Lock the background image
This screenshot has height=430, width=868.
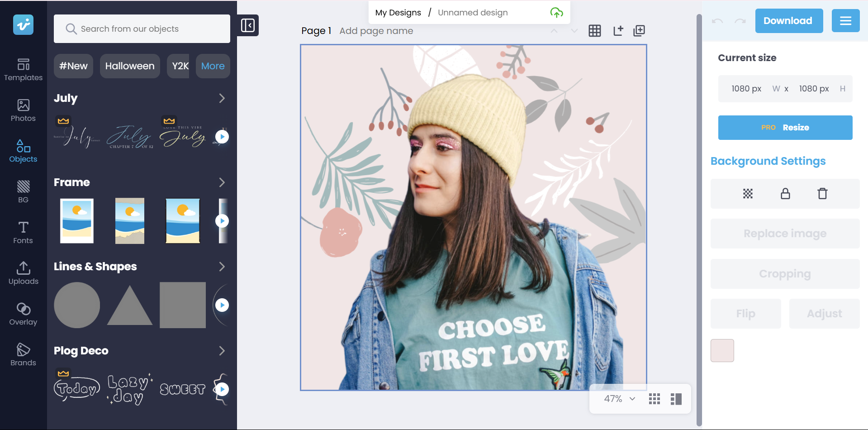pos(785,193)
